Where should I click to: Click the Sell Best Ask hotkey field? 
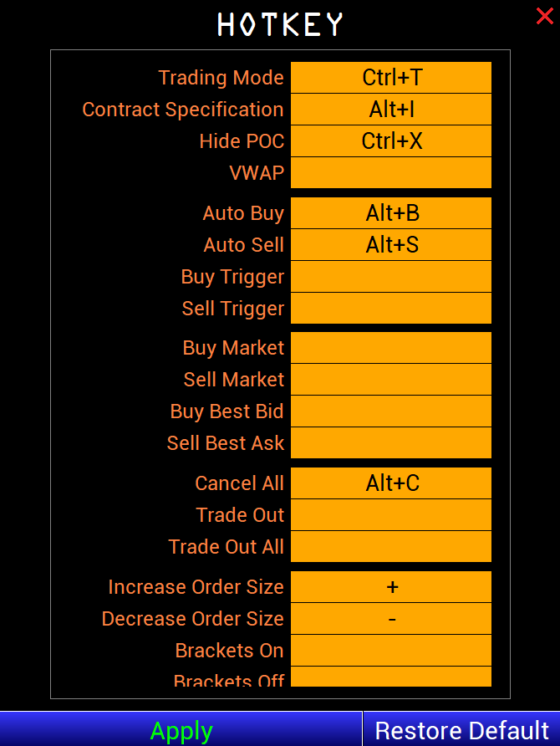(391, 443)
